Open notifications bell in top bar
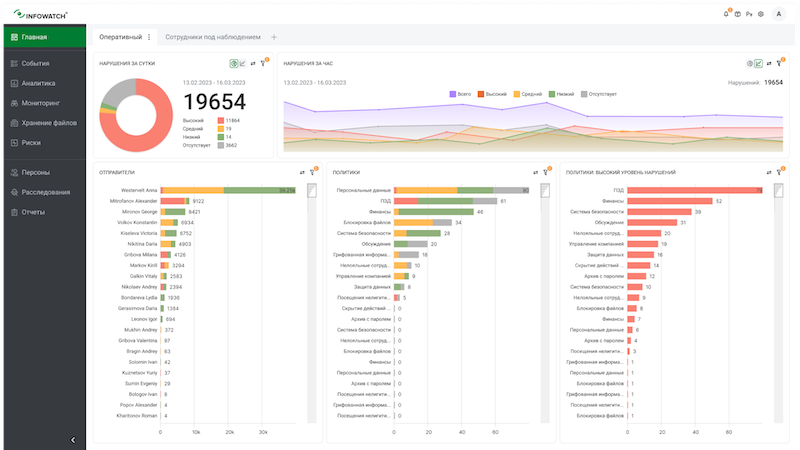Viewport: 800px width, 450px height. point(726,14)
